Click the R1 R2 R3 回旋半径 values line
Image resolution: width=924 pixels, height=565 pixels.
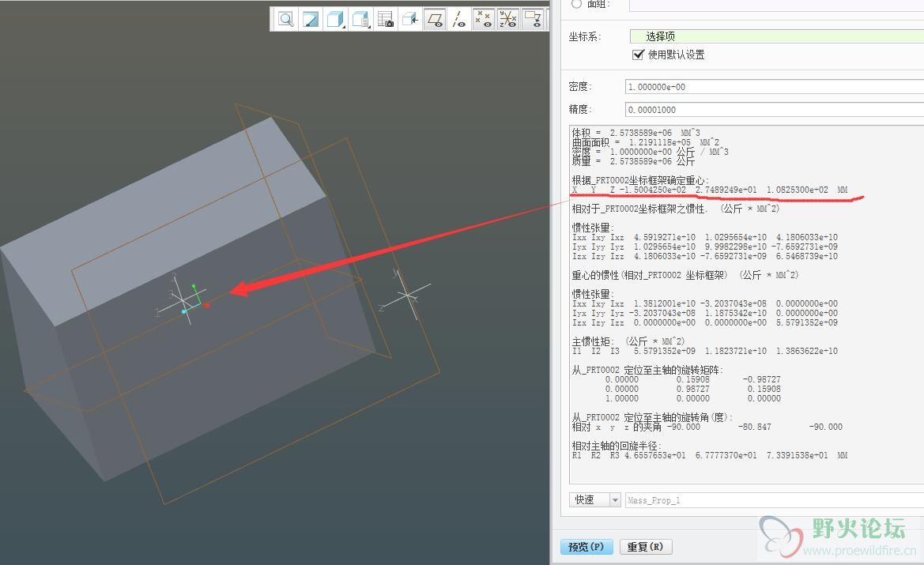[710, 455]
